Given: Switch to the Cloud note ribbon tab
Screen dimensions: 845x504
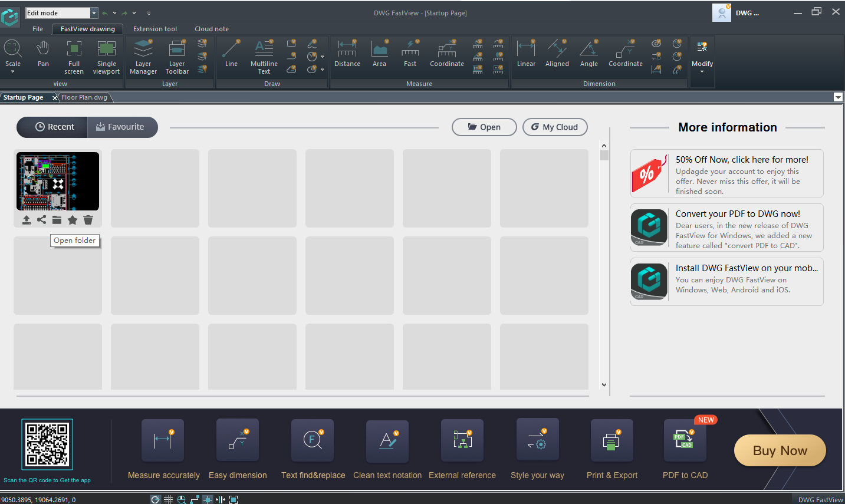Looking at the screenshot, I should coord(212,29).
